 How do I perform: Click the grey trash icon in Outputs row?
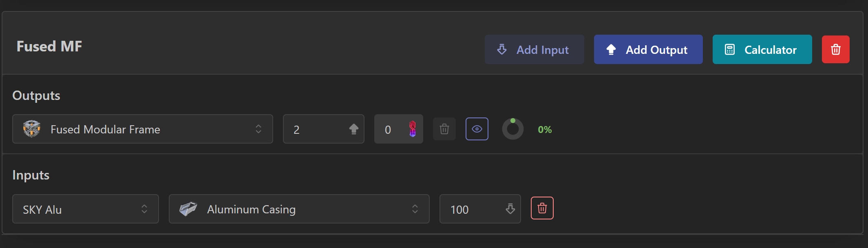point(444,129)
